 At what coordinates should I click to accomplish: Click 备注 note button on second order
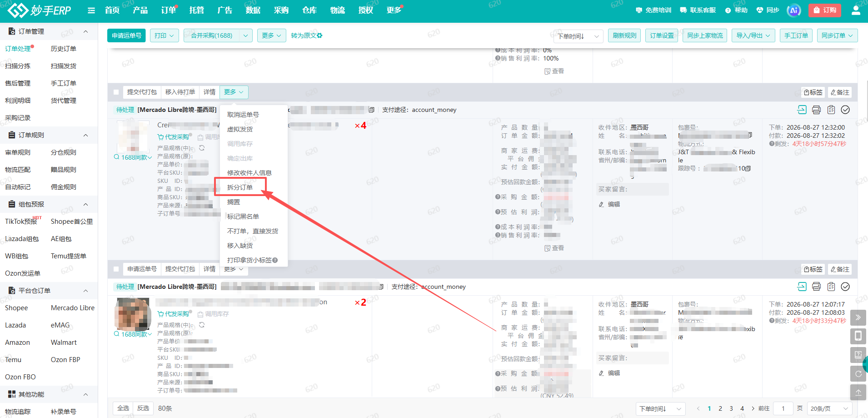(x=840, y=269)
